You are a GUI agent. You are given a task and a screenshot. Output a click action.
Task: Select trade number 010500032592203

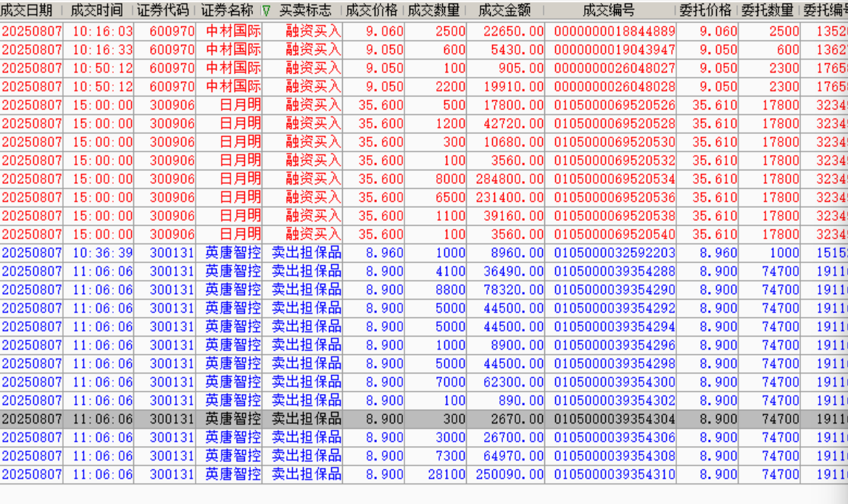pyautogui.click(x=615, y=253)
